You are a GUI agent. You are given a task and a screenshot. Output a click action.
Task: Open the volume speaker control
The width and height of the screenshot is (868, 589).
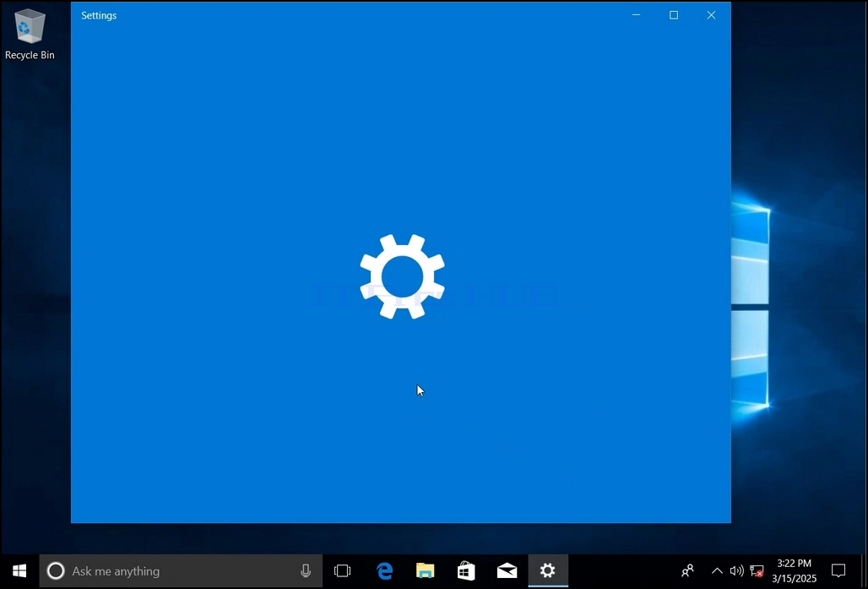(x=737, y=570)
